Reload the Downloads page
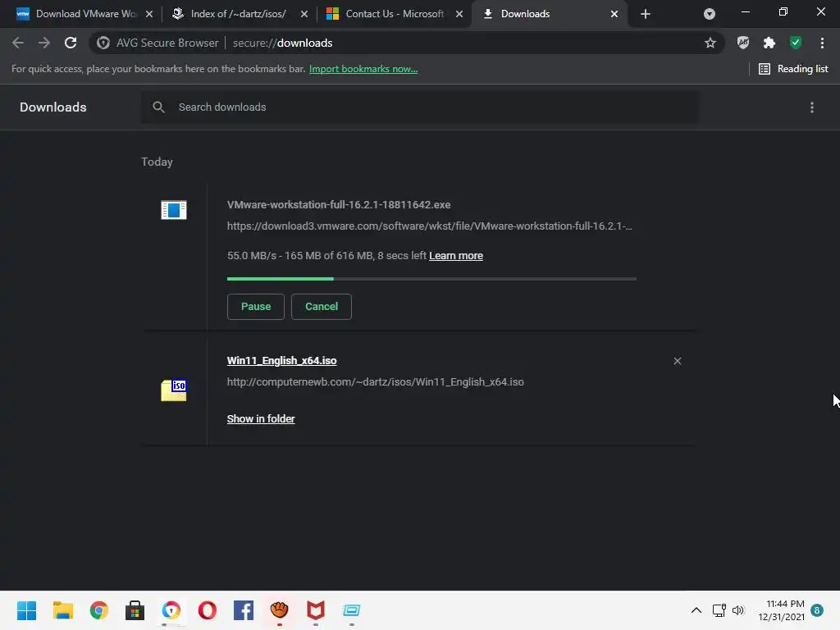The height and width of the screenshot is (630, 840). click(x=71, y=43)
